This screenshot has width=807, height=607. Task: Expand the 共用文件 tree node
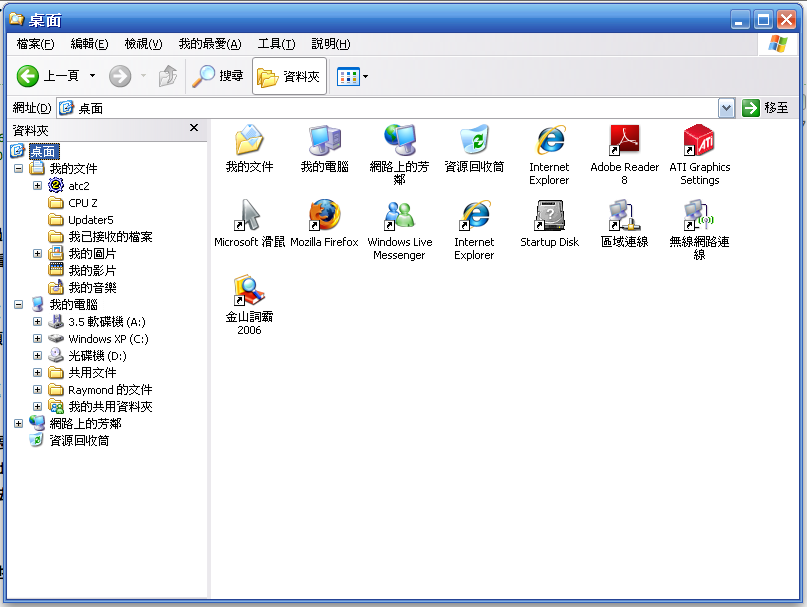tap(37, 372)
